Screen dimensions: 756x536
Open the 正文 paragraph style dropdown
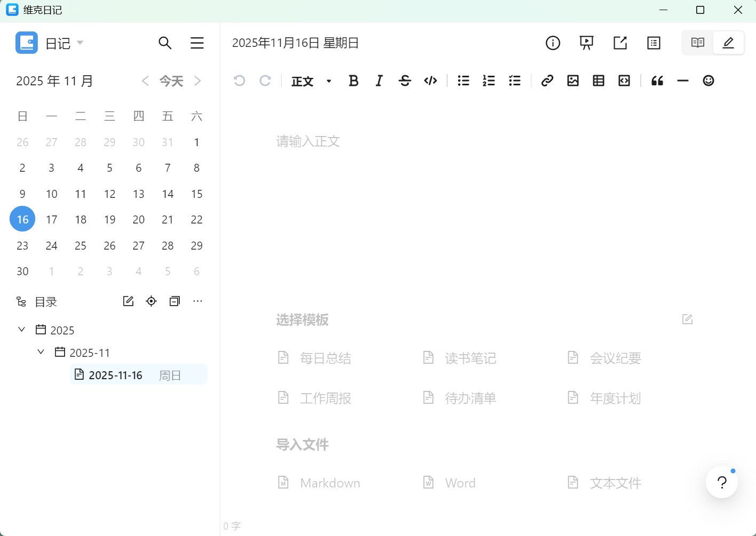[x=311, y=81]
